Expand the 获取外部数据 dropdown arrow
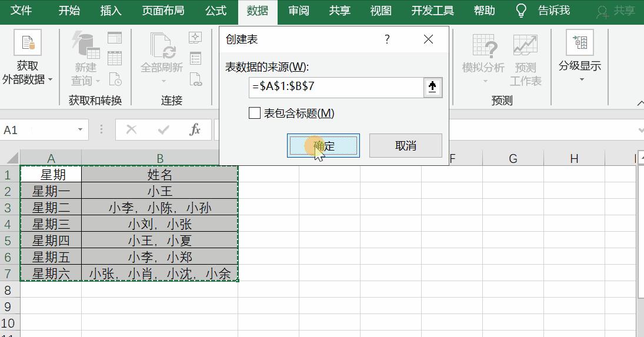Viewport: 644px width, 337px height. (51, 79)
